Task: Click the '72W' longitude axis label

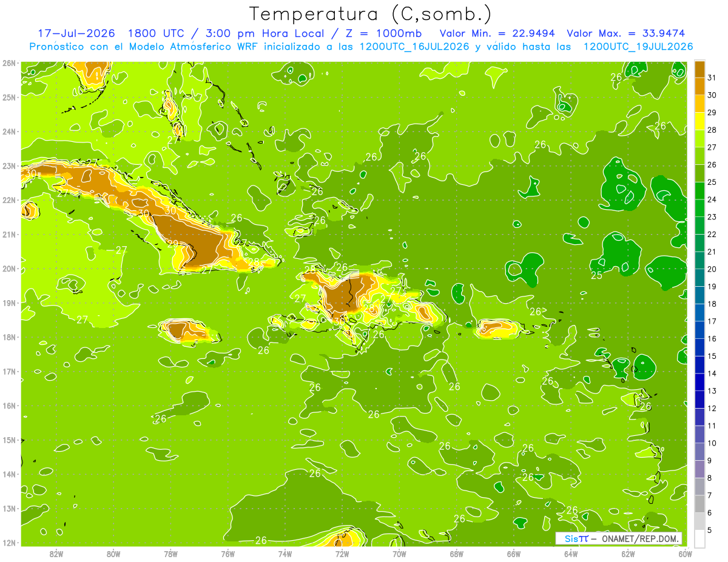Action: [x=342, y=553]
